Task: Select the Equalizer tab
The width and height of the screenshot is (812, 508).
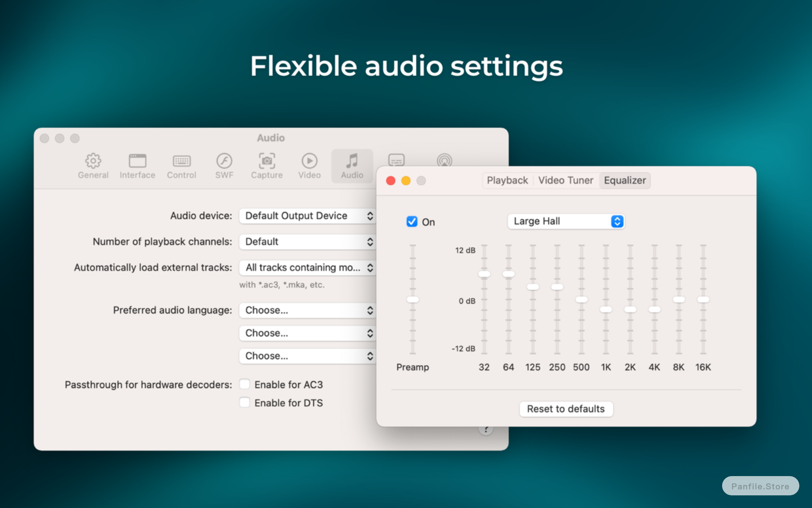Action: pyautogui.click(x=625, y=180)
